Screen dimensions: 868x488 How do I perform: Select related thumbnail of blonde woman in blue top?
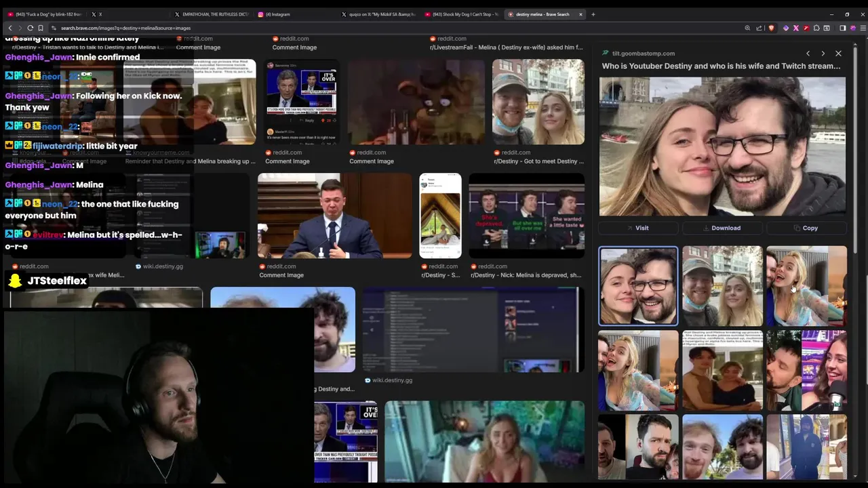click(x=807, y=286)
